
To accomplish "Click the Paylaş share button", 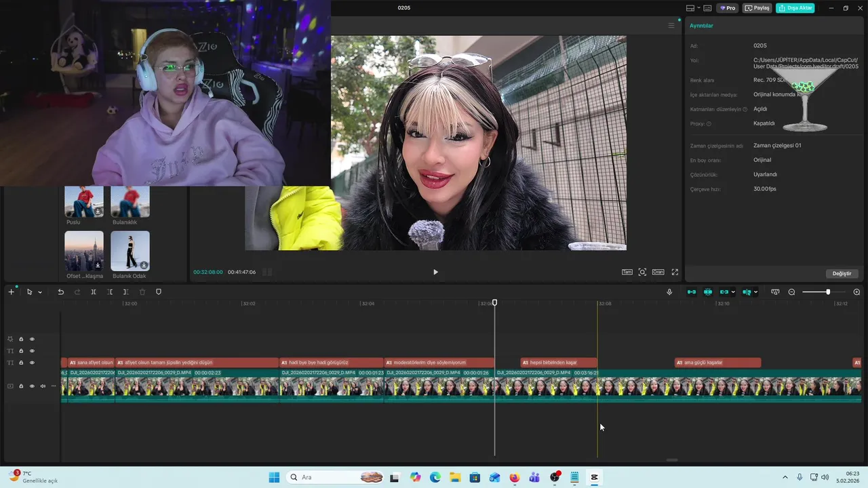I will (757, 8).
